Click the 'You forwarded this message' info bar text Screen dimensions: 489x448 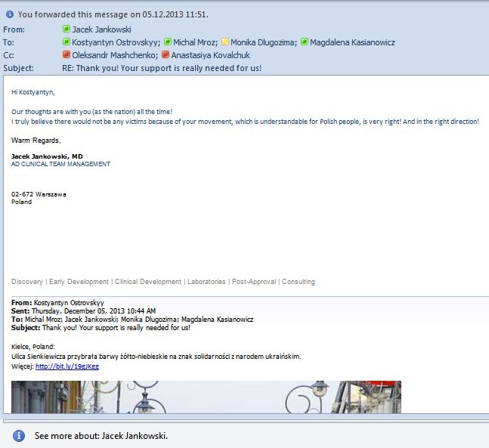(113, 14)
